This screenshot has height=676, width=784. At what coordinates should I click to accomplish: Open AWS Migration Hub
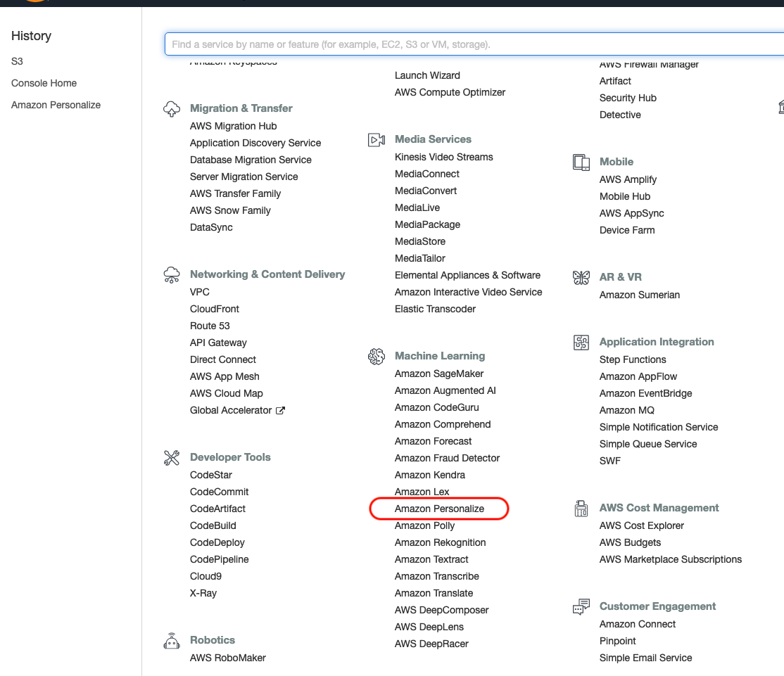click(233, 126)
